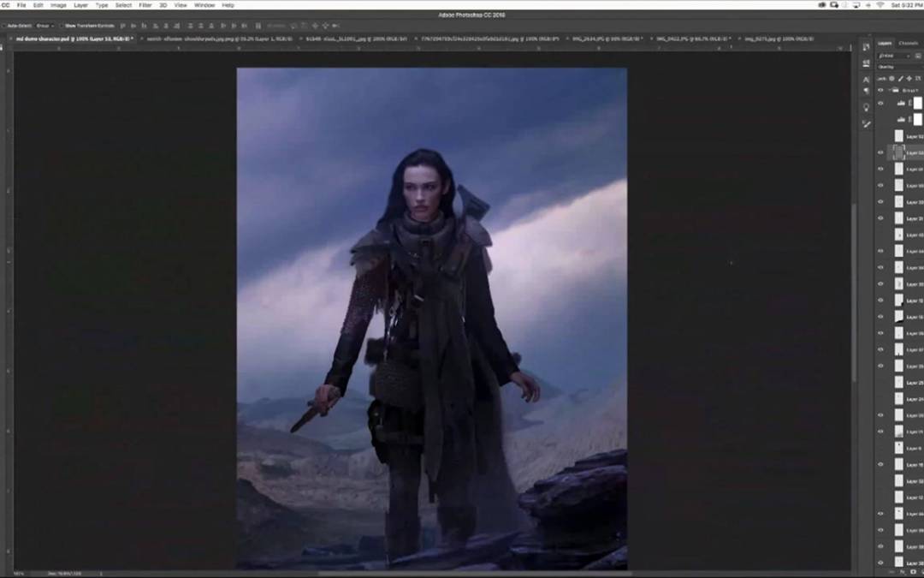The width and height of the screenshot is (924, 578).
Task: Hide the Group 1 layer group
Action: [880, 89]
